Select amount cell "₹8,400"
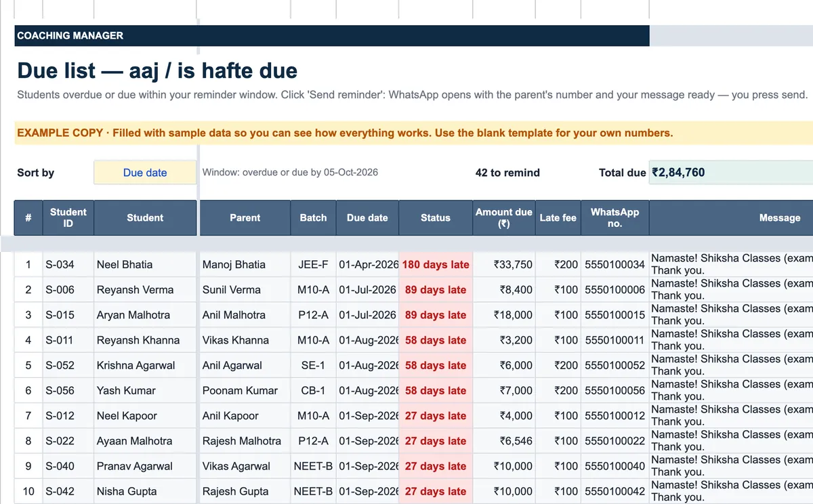Viewport: 813px width, 504px height. 503,290
